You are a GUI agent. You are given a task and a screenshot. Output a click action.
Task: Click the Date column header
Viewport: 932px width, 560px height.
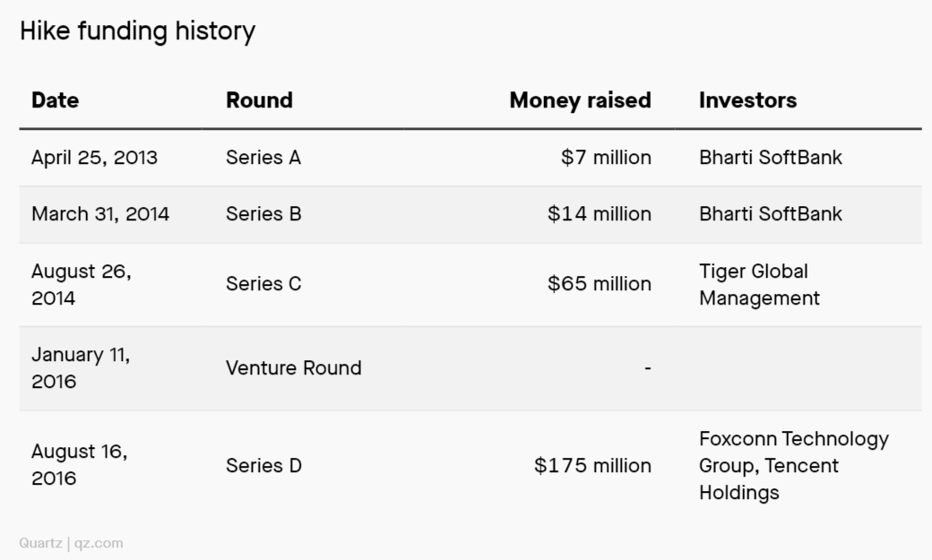pos(55,100)
